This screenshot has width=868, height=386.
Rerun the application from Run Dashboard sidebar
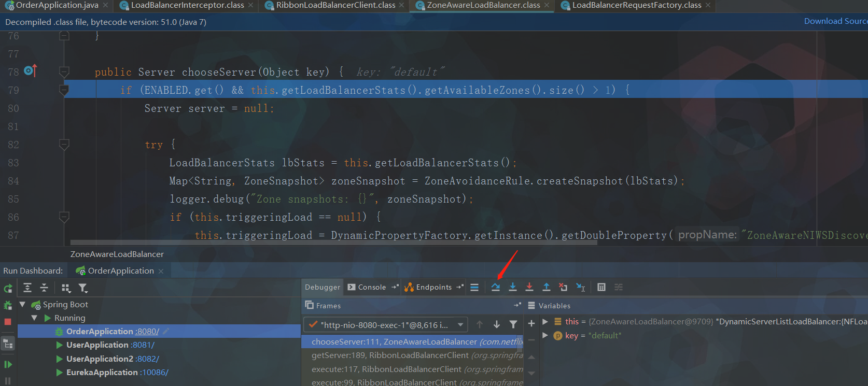tap(8, 289)
